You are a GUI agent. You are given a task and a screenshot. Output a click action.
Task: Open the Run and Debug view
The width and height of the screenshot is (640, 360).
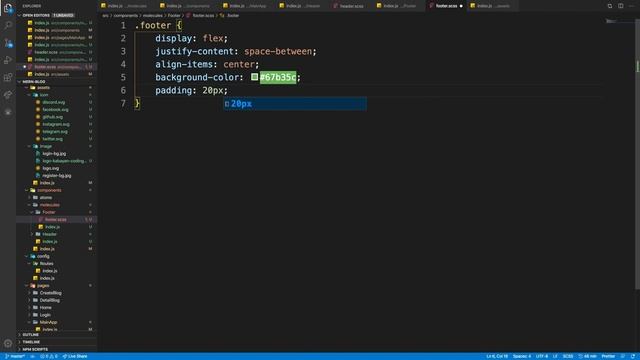[8, 60]
